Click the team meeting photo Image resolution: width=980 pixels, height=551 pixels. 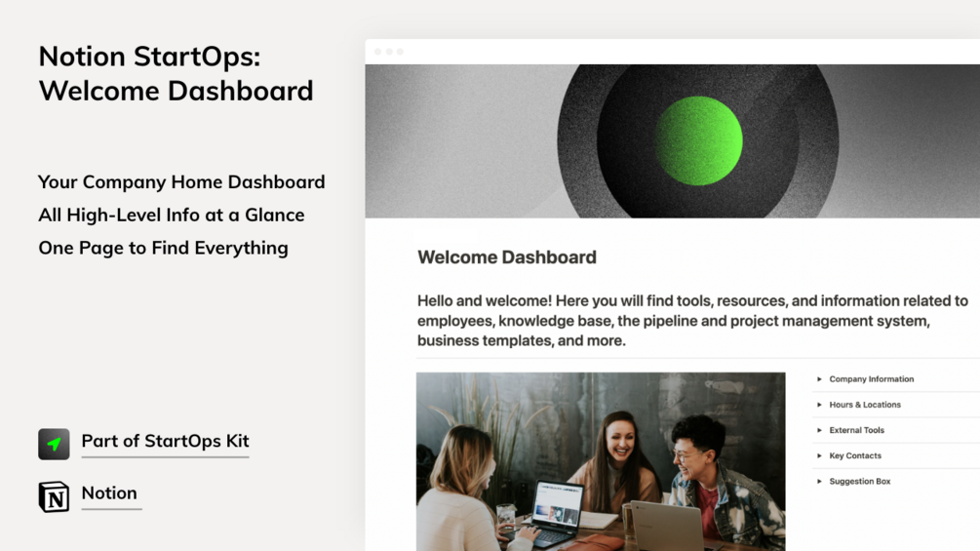click(601, 461)
